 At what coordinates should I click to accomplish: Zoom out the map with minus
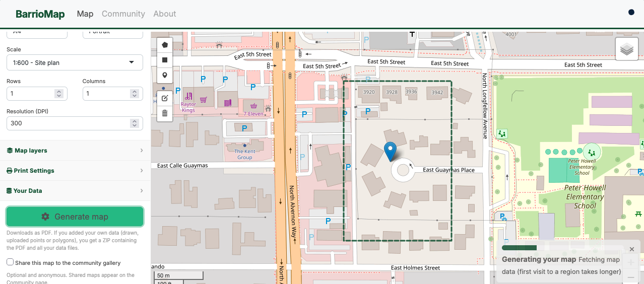[x=630, y=277]
